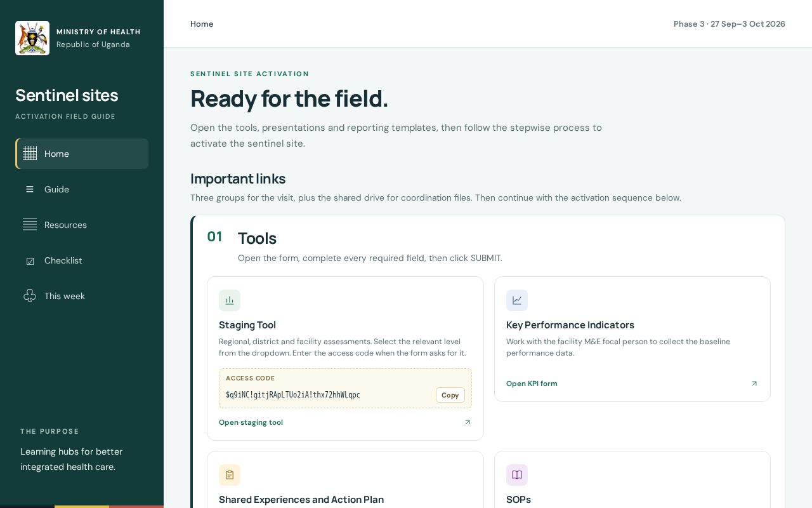Click the Ministry of Health label

pyautogui.click(x=98, y=32)
